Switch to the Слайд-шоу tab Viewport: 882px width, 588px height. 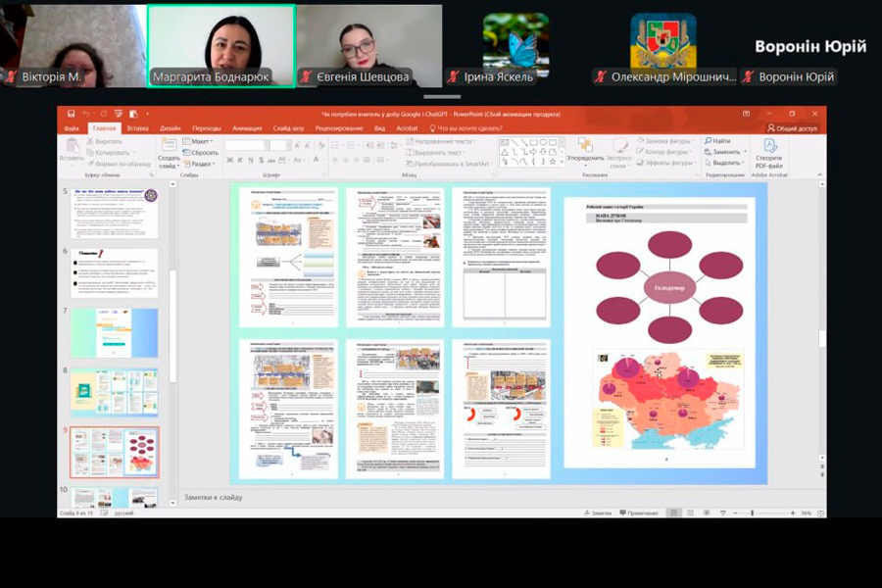288,128
